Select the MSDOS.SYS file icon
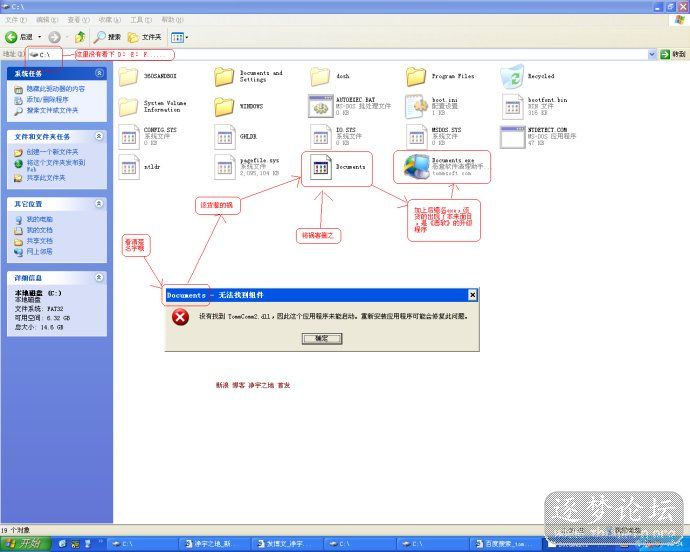Screen dimensions: 690x552 416,136
